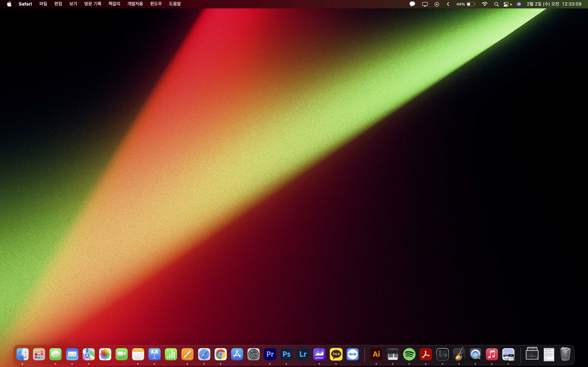Open the Apple menu
This screenshot has height=367, width=588.
click(x=9, y=4)
